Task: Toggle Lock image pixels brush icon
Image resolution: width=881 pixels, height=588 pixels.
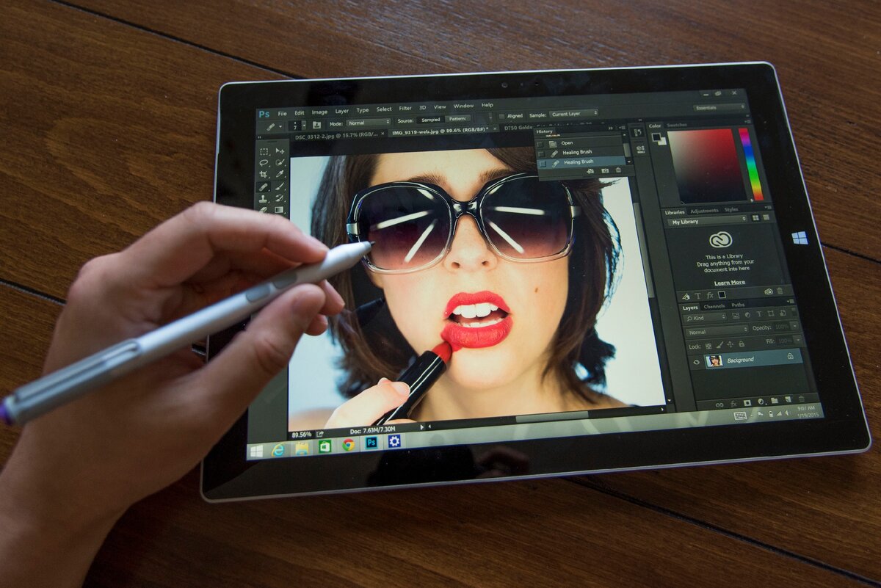Action: (x=720, y=345)
